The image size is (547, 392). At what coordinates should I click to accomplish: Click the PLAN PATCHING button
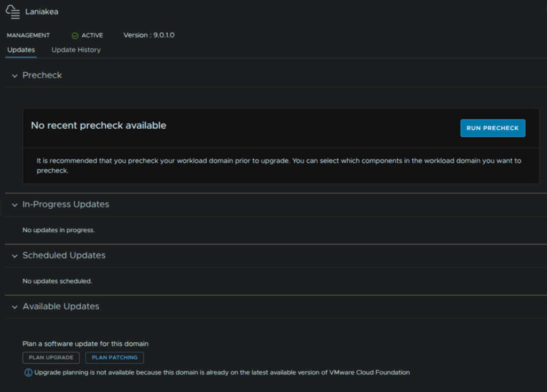tap(114, 358)
